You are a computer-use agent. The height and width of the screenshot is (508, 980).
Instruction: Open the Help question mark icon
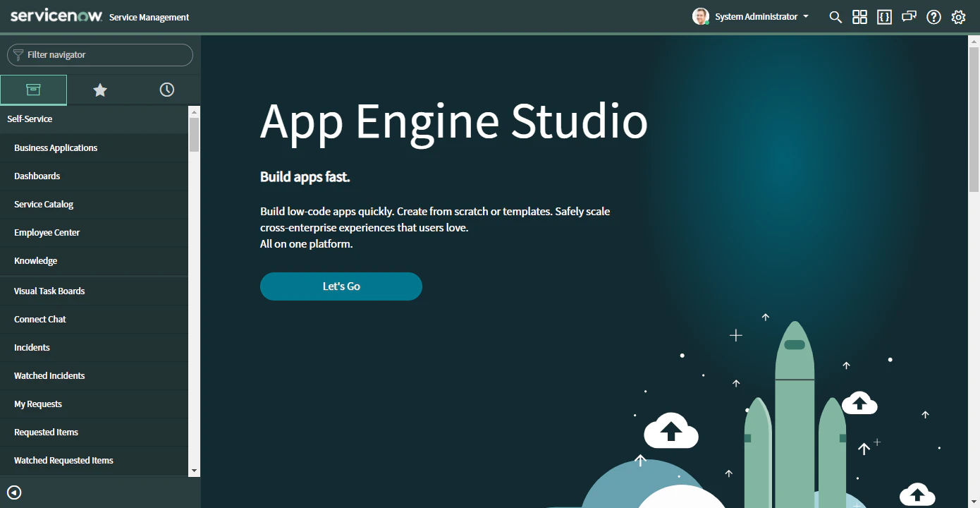coord(933,17)
